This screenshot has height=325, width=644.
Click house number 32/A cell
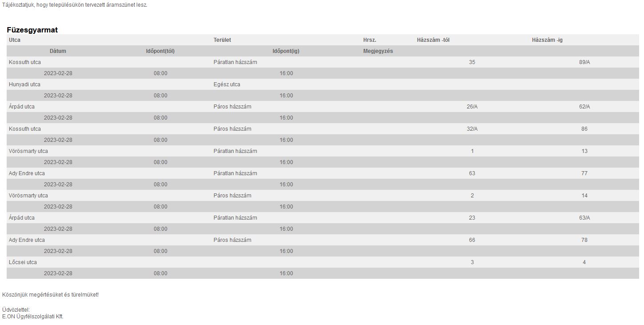pyautogui.click(x=472, y=129)
